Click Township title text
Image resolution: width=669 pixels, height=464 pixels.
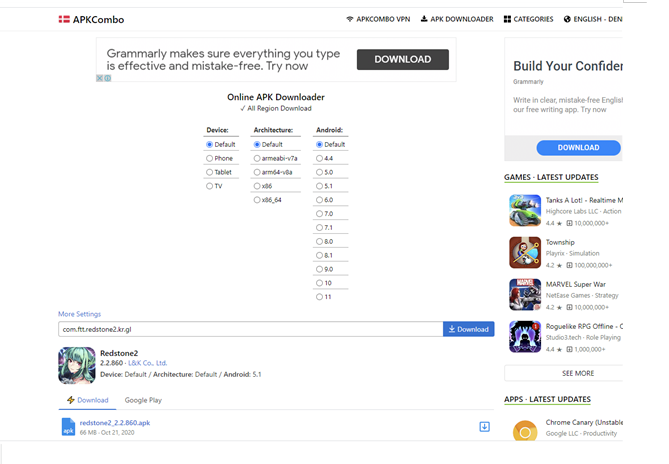pyautogui.click(x=560, y=242)
